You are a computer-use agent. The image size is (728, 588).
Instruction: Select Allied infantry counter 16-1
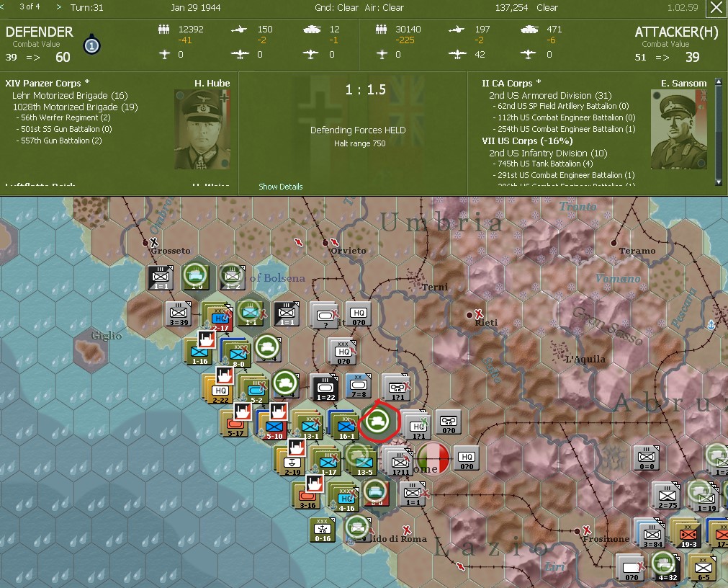click(346, 427)
